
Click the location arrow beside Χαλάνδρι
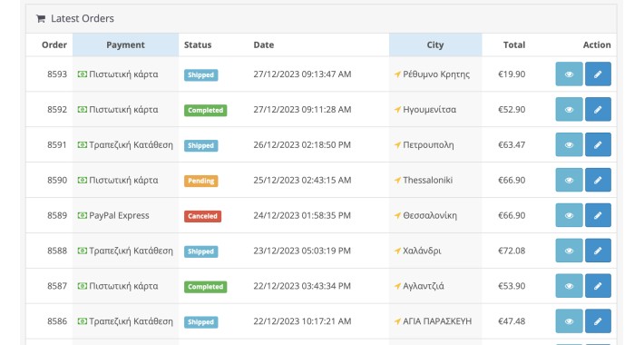pyautogui.click(x=397, y=251)
